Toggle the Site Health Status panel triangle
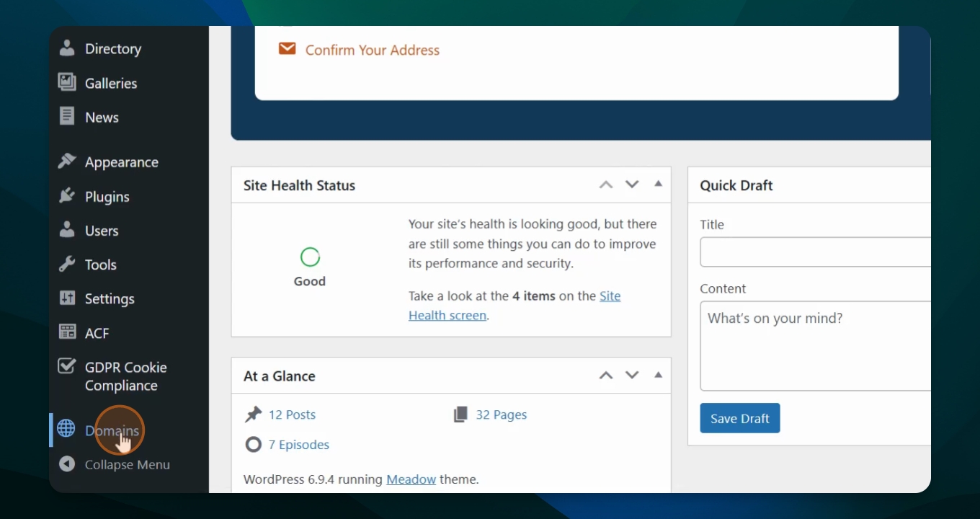The image size is (980, 519). pos(658,185)
